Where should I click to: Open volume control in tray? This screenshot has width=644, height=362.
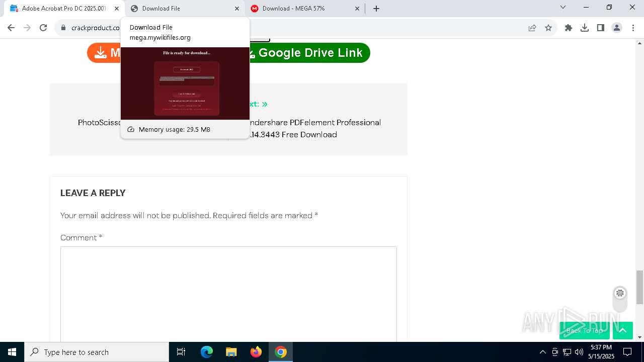[579, 352]
